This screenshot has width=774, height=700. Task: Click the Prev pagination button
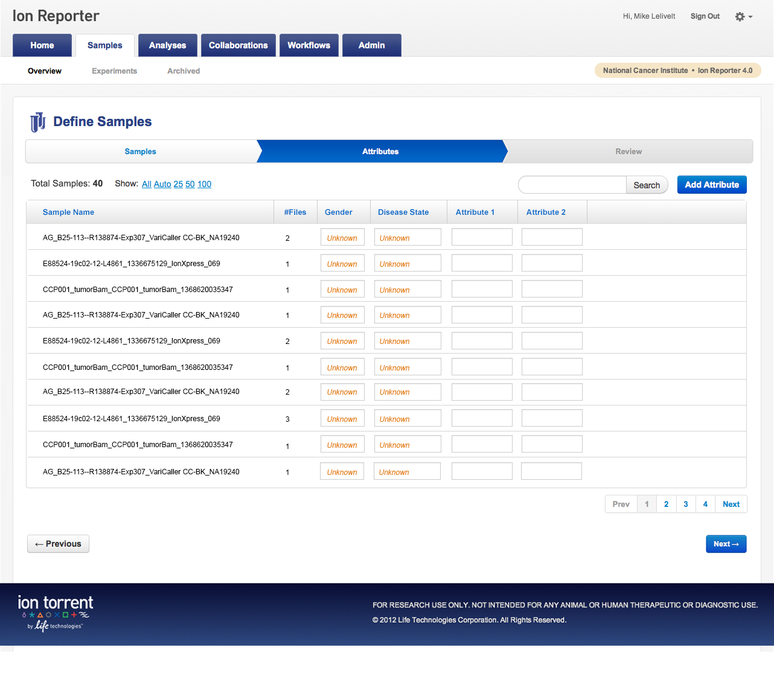tap(621, 504)
